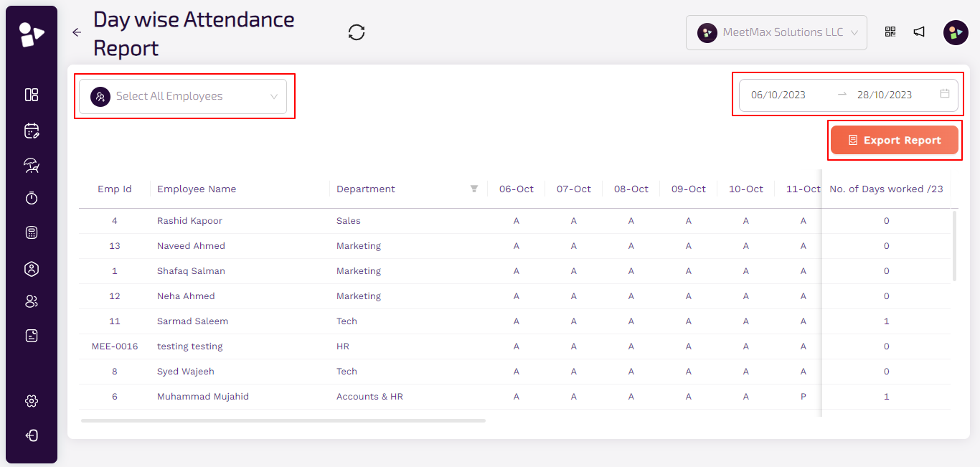Refresh the attendance report
Image resolution: width=980 pixels, height=467 pixels.
coord(357,32)
